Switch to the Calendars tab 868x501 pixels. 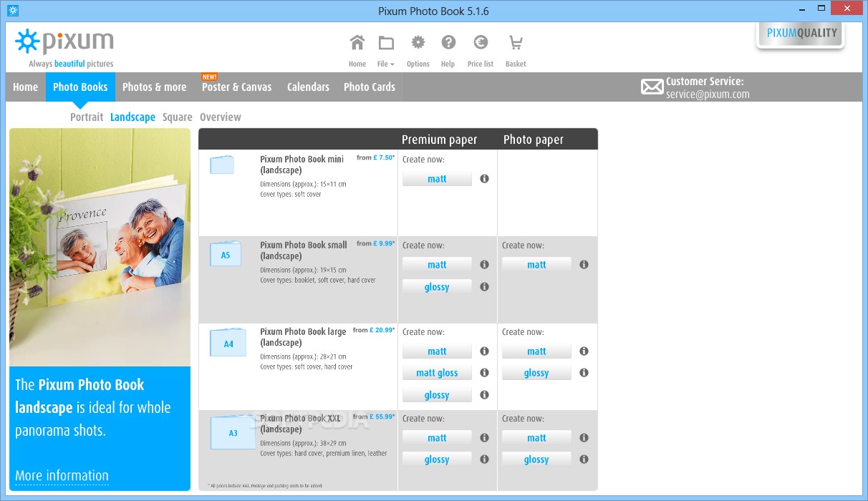click(x=308, y=87)
